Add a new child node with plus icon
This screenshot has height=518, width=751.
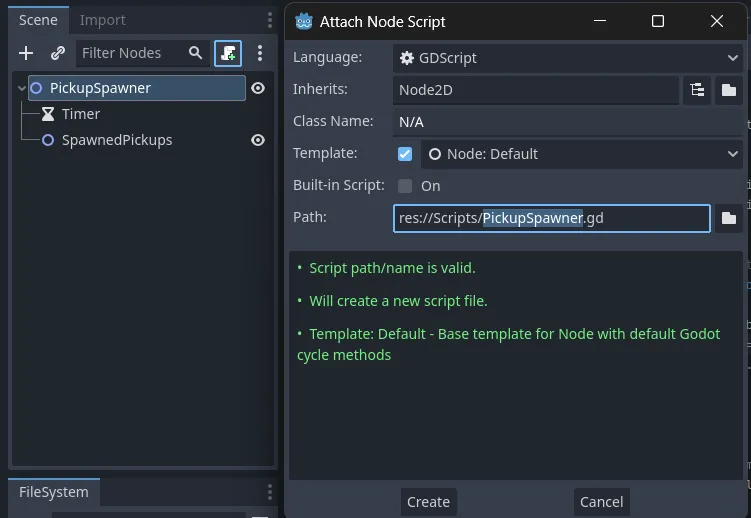click(26, 53)
